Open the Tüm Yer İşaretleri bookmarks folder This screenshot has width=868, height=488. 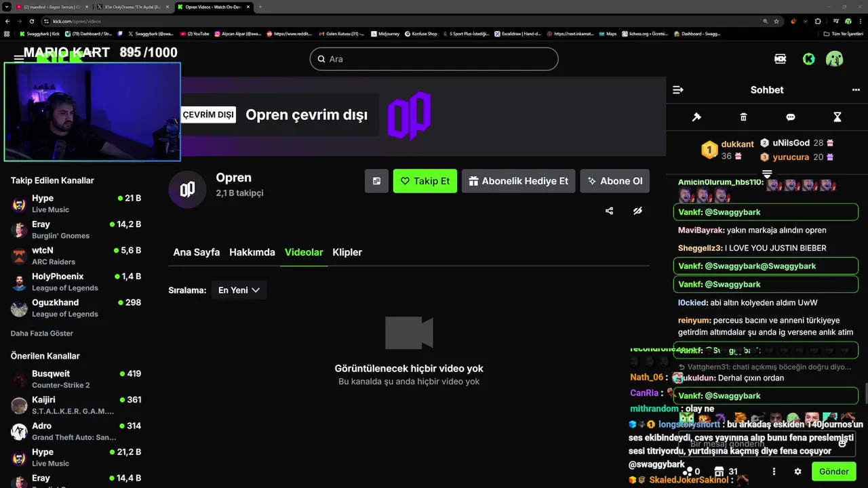[843, 33]
